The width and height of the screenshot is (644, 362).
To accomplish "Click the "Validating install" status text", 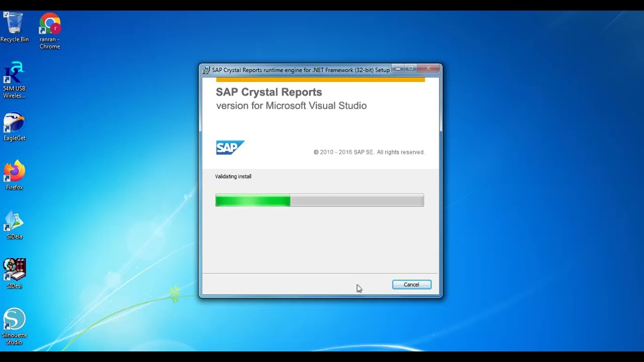I will coord(233,176).
